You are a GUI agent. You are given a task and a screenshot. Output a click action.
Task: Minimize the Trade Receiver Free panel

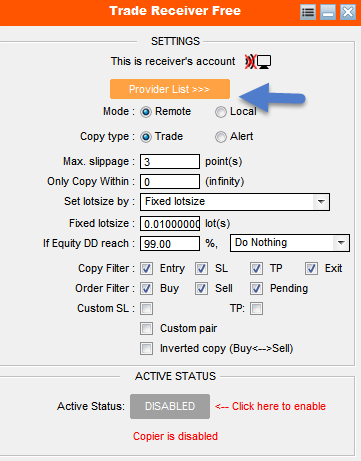coord(328,13)
